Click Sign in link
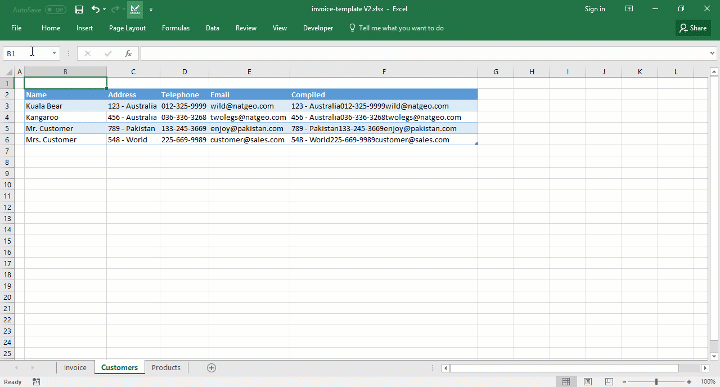 point(595,9)
